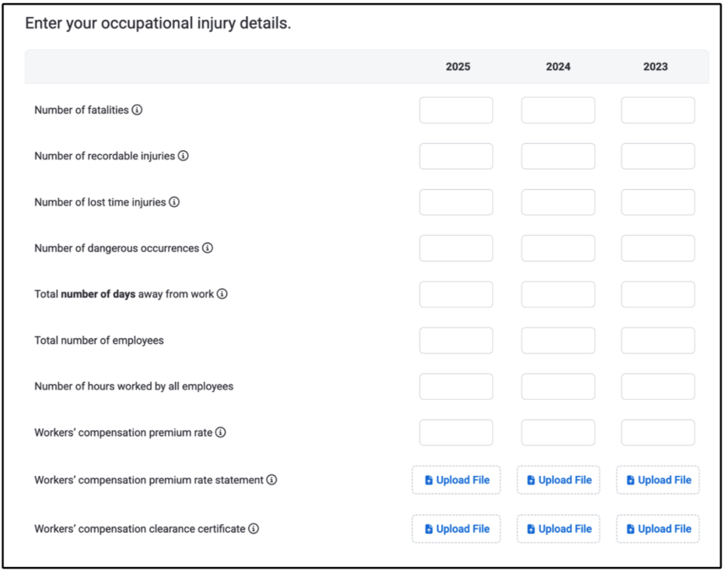Viewport: 728px width, 574px height.
Task: Focus 2024 recordable injuries field
Action: [558, 156]
